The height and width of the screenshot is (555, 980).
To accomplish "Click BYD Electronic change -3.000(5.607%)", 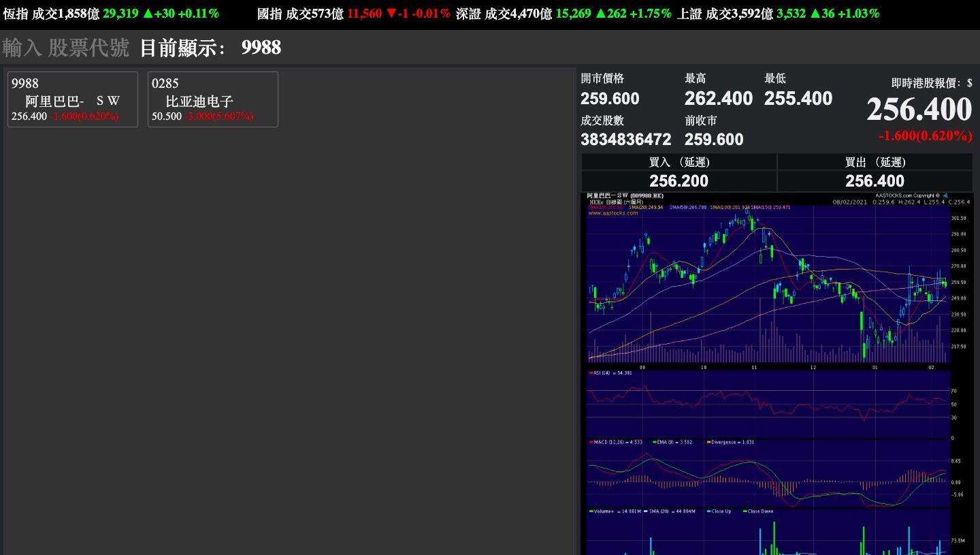I will tap(218, 116).
